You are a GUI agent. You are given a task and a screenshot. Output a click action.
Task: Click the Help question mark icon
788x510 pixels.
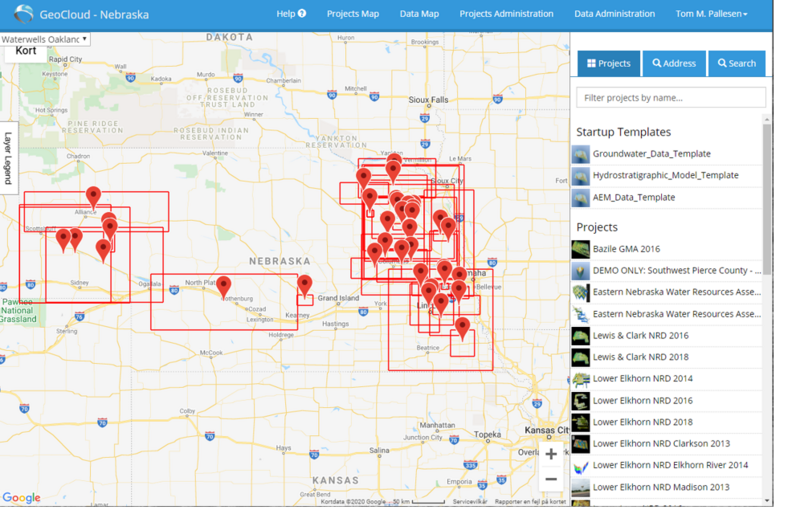click(302, 13)
